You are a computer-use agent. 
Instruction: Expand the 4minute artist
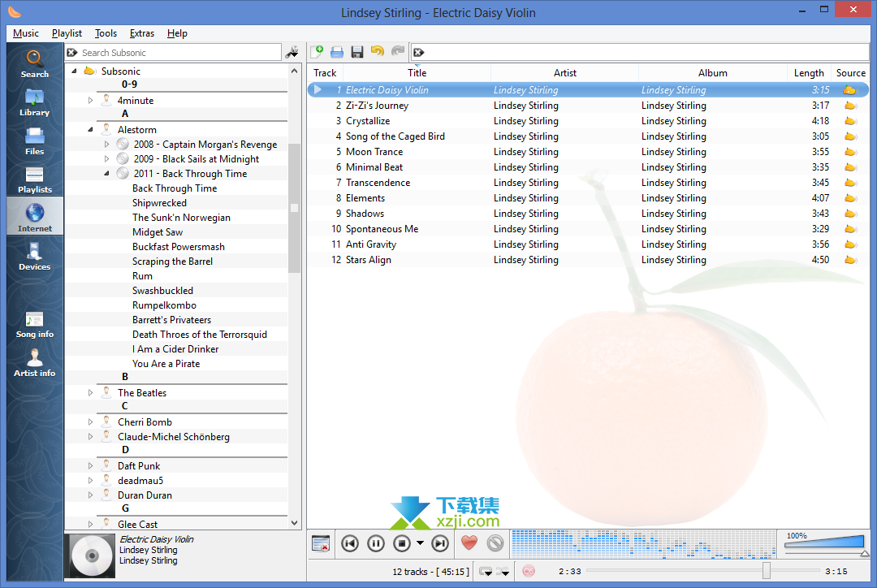[x=90, y=100]
